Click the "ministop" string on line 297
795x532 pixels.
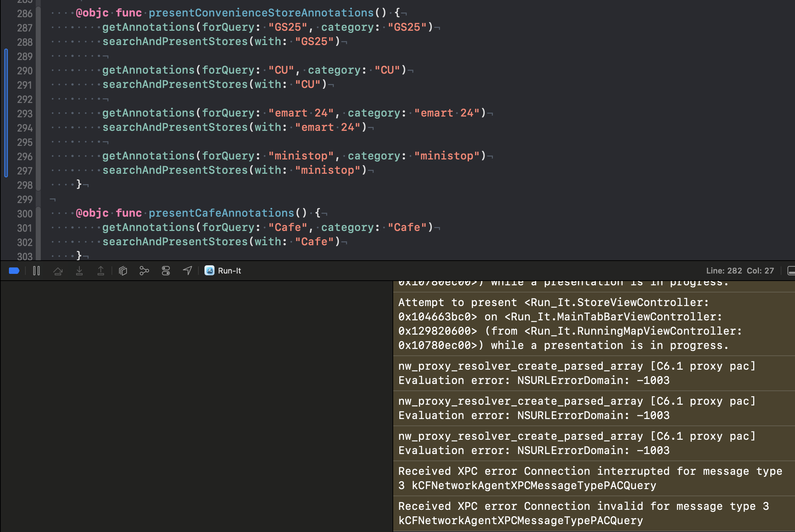[x=327, y=170]
